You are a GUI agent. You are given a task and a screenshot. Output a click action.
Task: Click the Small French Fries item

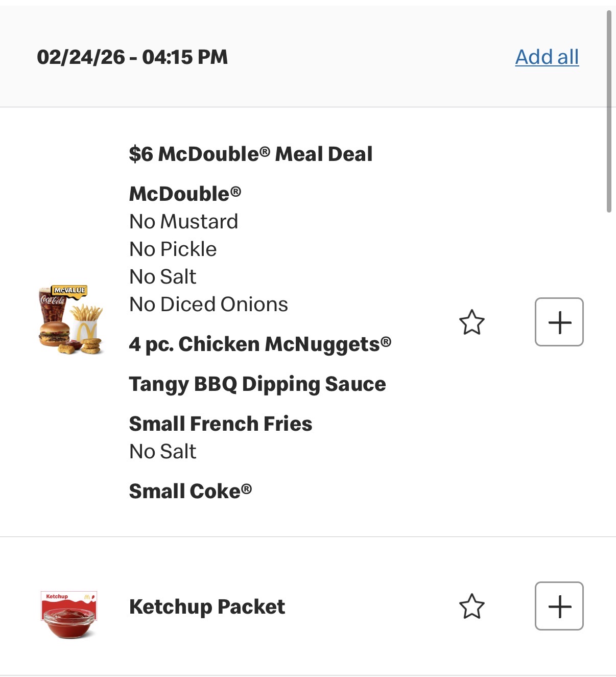point(221,424)
